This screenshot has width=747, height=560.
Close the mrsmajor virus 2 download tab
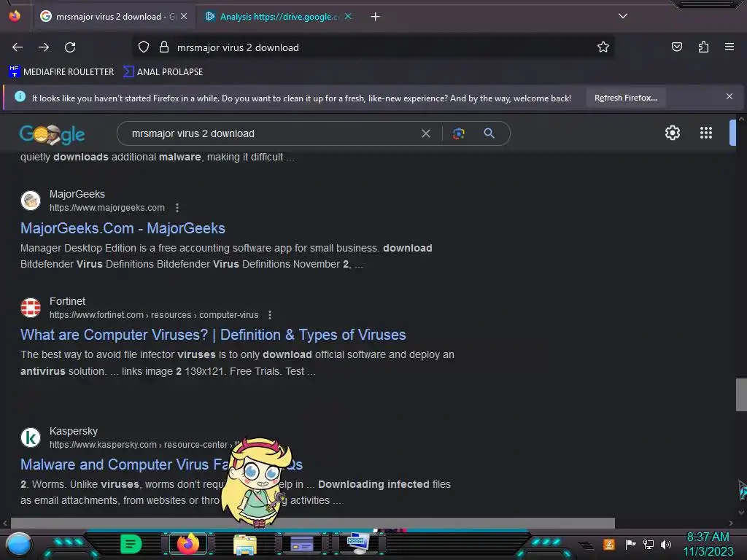(184, 16)
